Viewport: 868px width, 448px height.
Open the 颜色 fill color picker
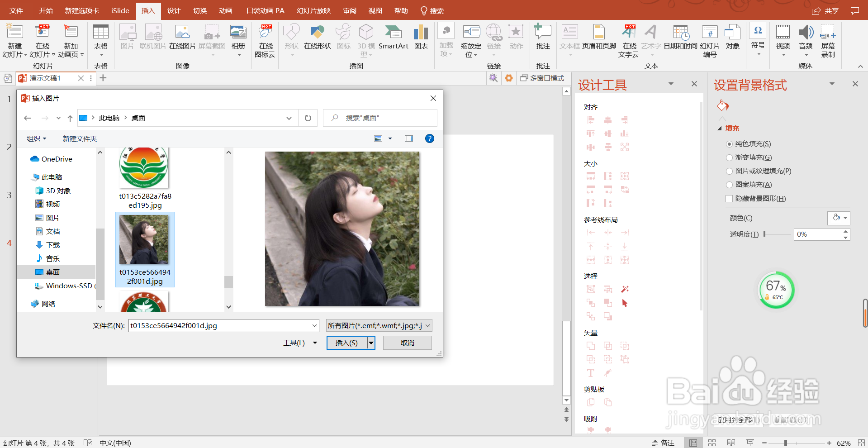click(839, 218)
